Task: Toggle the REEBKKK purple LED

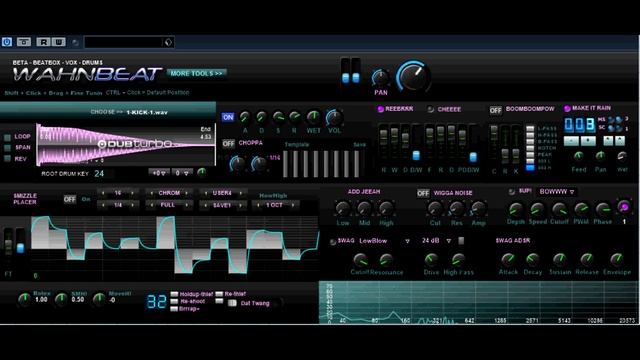Action: pos(380,109)
